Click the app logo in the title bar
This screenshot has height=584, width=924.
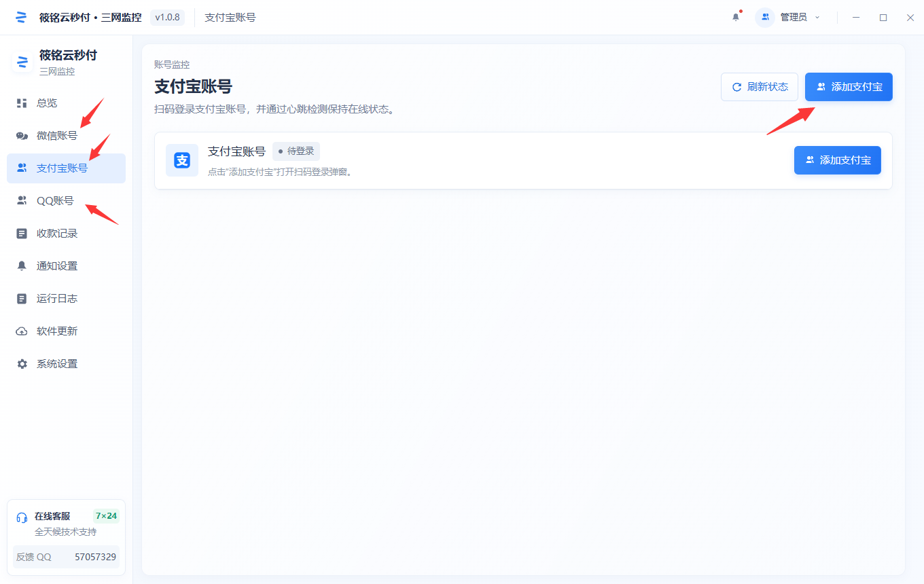click(x=22, y=17)
